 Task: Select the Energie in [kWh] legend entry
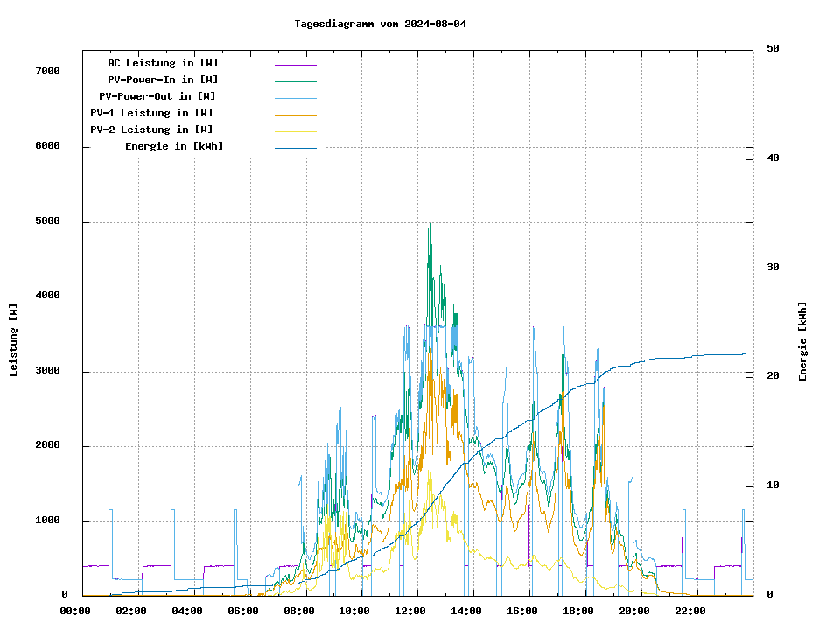pos(174,146)
